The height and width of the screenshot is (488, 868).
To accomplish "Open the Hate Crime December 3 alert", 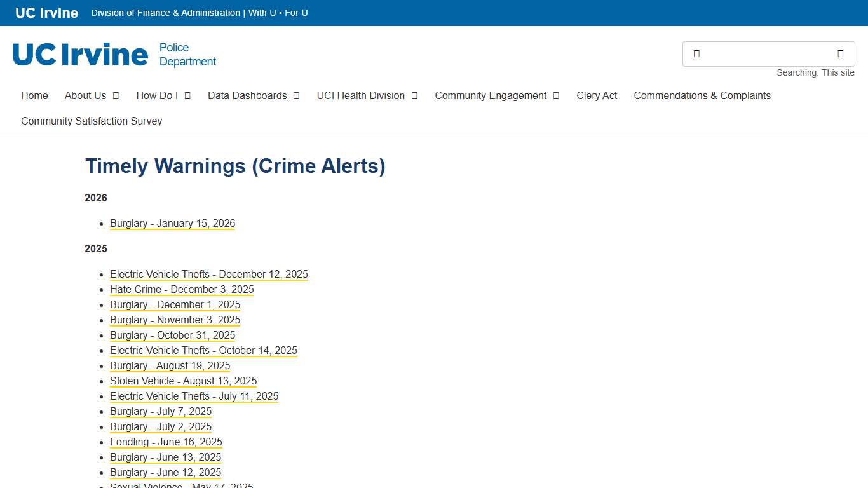I will coord(182,289).
